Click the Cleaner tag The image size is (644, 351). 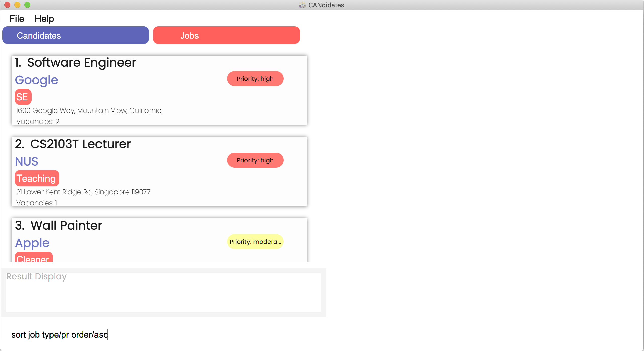point(34,257)
